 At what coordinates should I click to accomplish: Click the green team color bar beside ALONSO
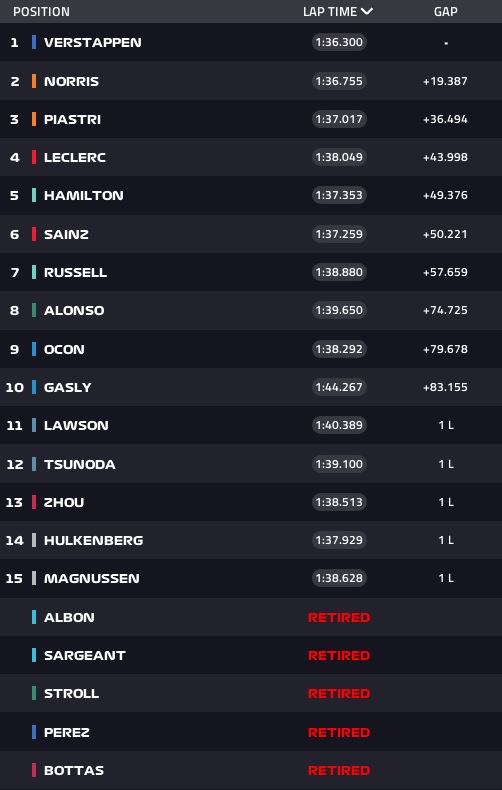34,310
